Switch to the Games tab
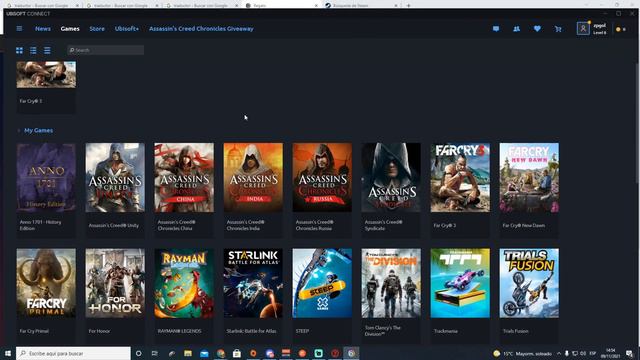This screenshot has width=640, height=360. pos(70,29)
